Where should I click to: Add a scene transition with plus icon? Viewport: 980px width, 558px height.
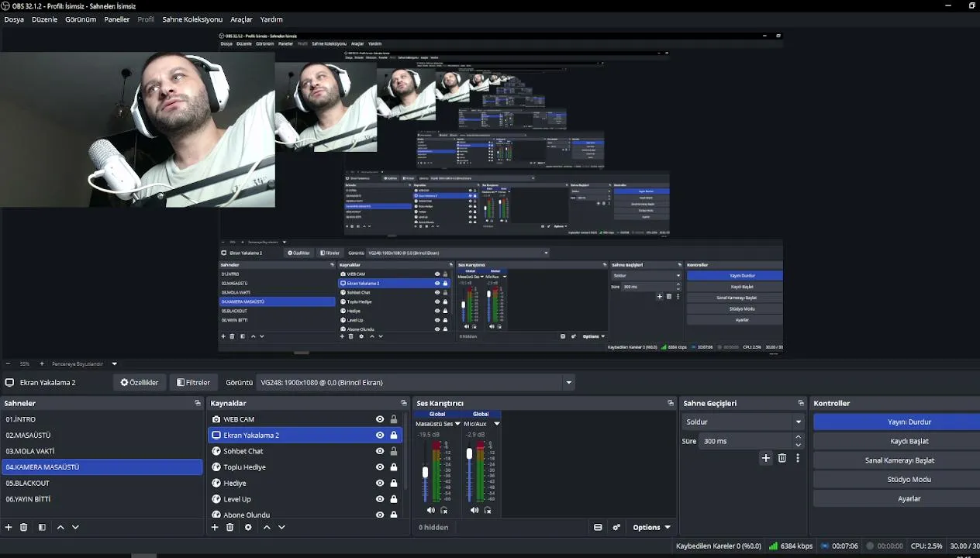click(766, 458)
